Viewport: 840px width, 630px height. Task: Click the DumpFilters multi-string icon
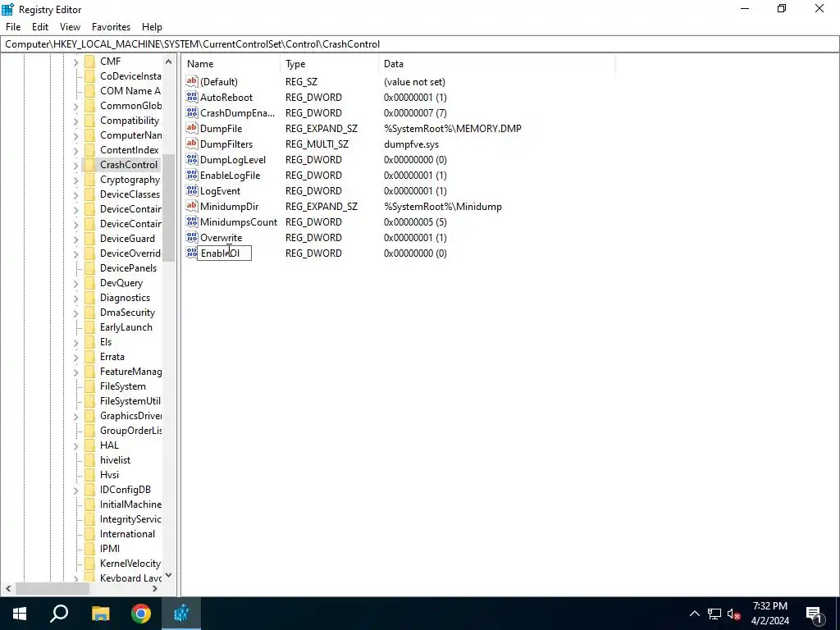(192, 144)
